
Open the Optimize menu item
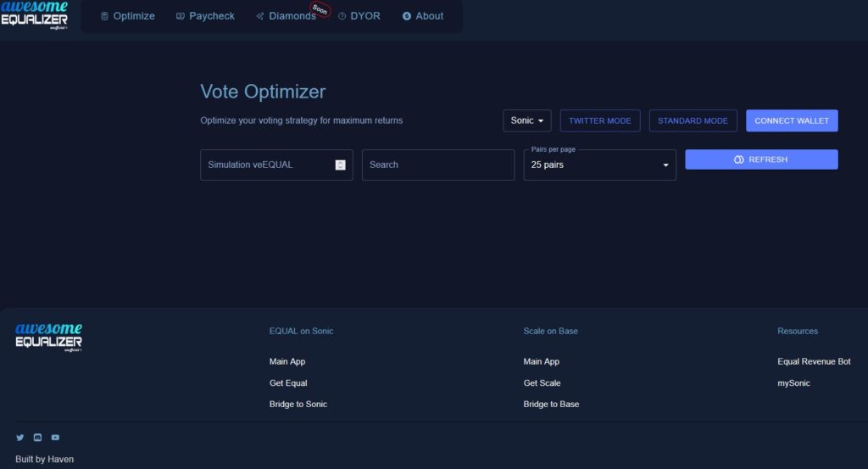pyautogui.click(x=127, y=16)
